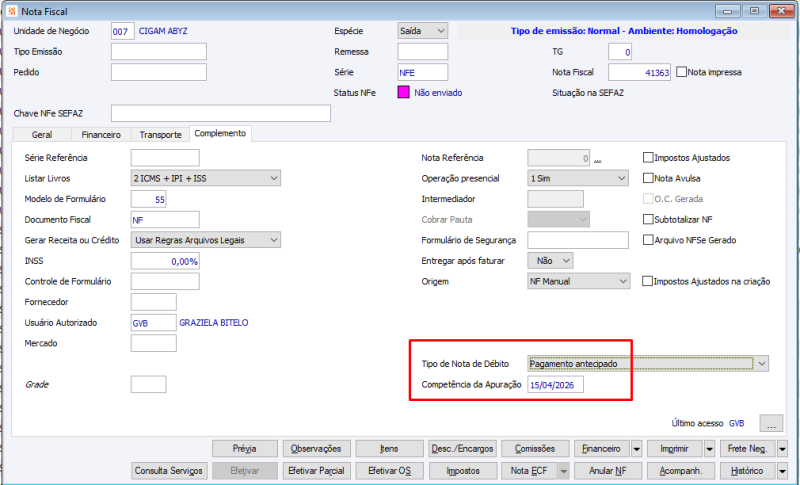Image resolution: width=800 pixels, height=485 pixels.
Task: Expand the arrow next to Imprimir button
Action: coord(709,449)
